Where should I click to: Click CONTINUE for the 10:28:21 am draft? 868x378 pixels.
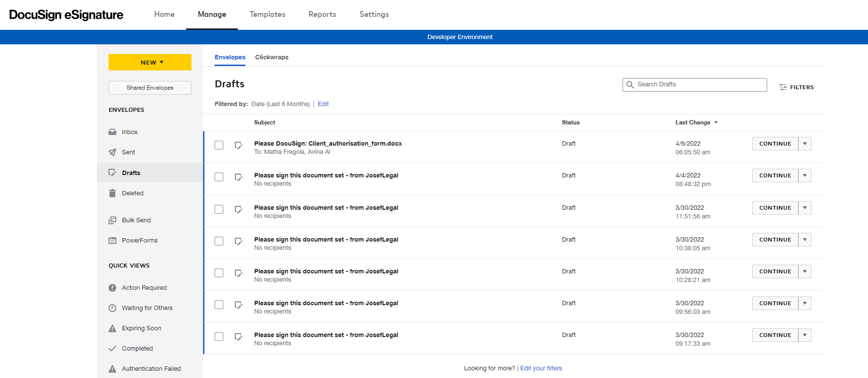775,271
